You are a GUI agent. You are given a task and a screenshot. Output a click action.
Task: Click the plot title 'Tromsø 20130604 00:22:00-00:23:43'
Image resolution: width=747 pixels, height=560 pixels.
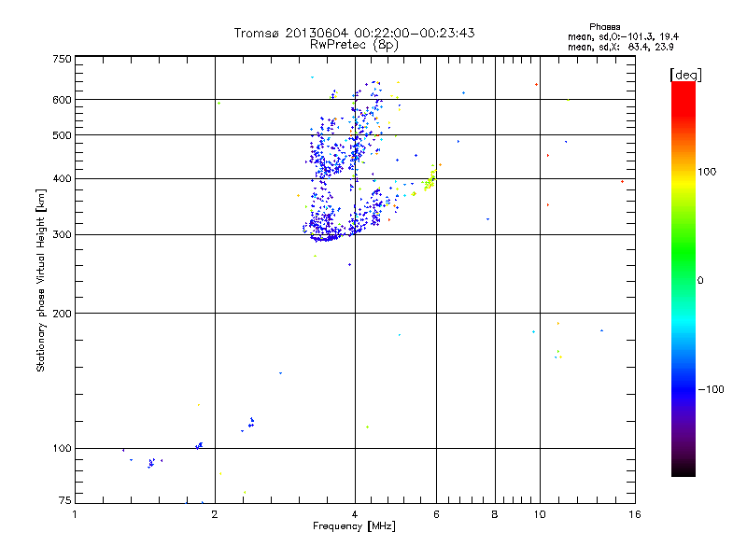coord(354,33)
